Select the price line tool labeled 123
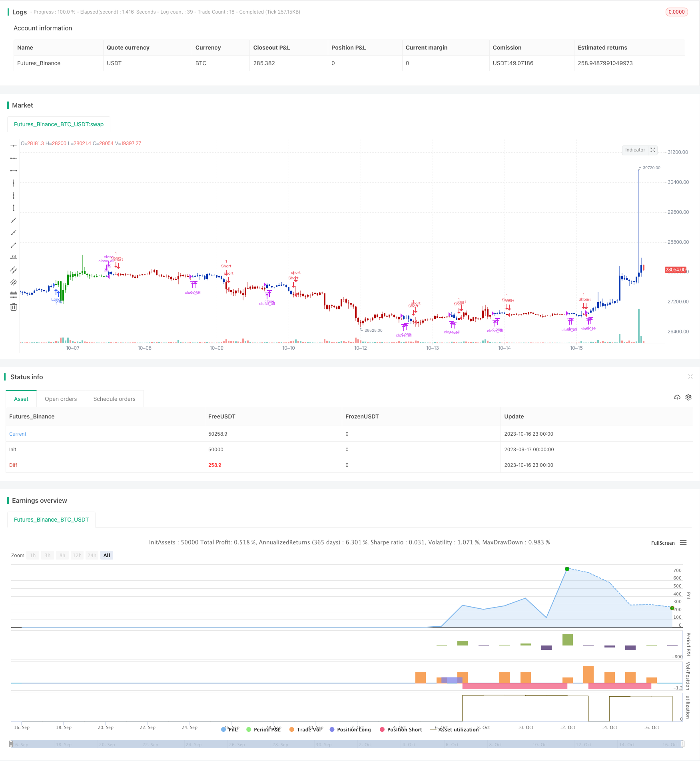 point(14,257)
